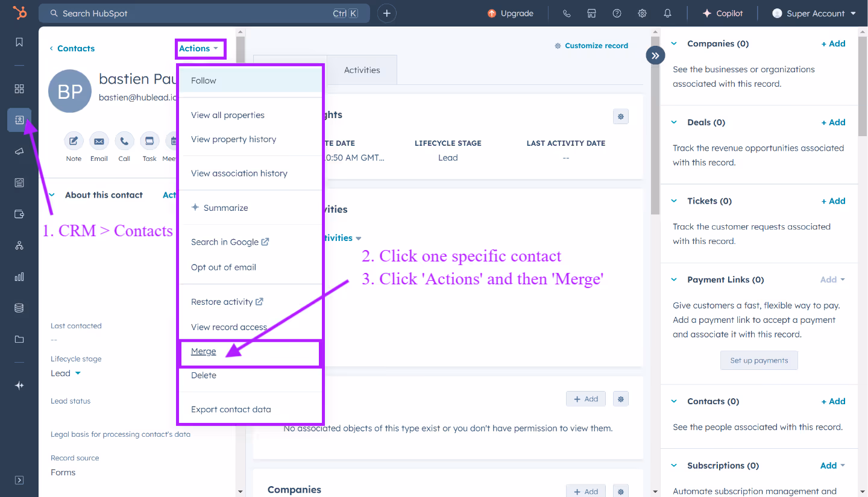
Task: Open the Bookmarks icon in the sidebar
Action: click(x=19, y=42)
